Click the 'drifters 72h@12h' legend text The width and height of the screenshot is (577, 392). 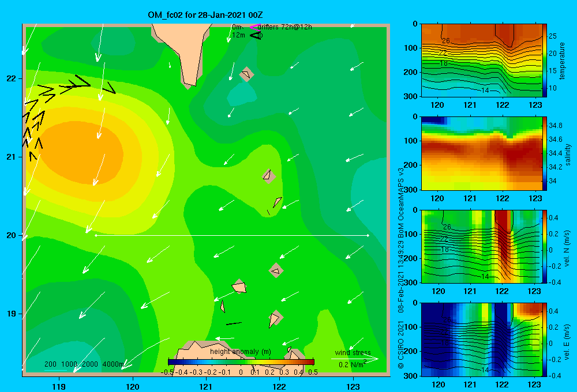pos(285,27)
